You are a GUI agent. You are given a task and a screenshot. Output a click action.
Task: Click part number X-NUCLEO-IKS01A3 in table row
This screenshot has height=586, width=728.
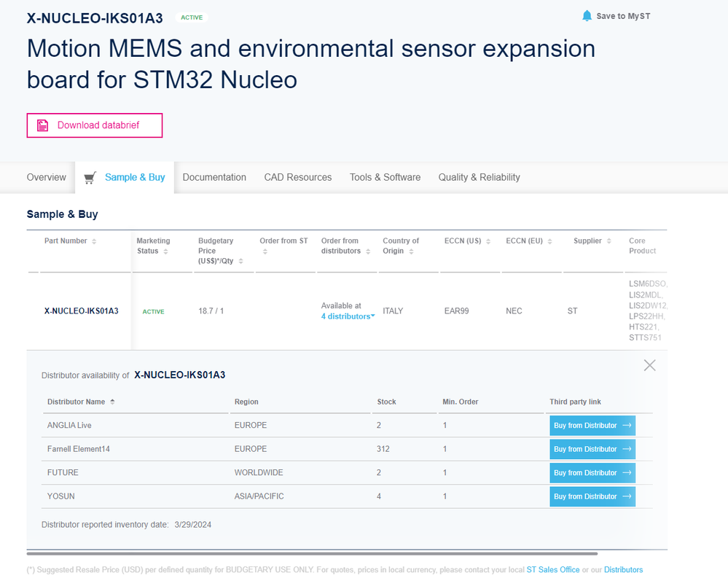click(x=81, y=311)
